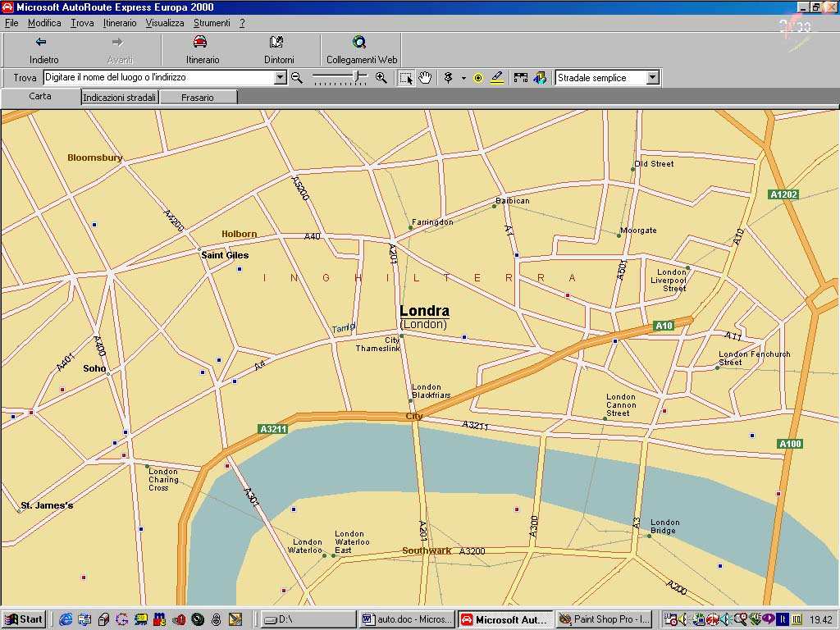Open Collegamenti Web links
The width and height of the screenshot is (840, 630).
click(x=362, y=50)
